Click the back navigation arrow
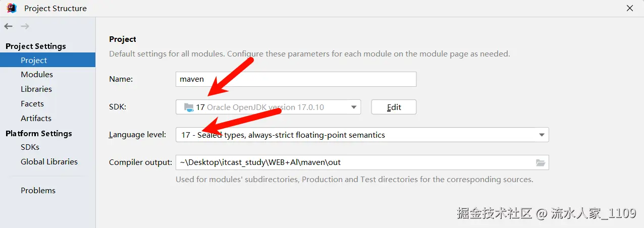 tap(8, 26)
